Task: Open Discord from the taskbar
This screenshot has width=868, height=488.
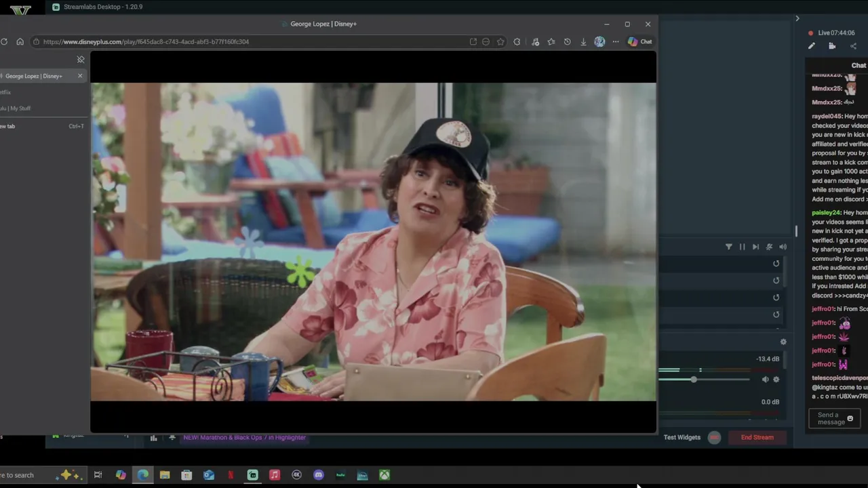Action: pos(319,475)
